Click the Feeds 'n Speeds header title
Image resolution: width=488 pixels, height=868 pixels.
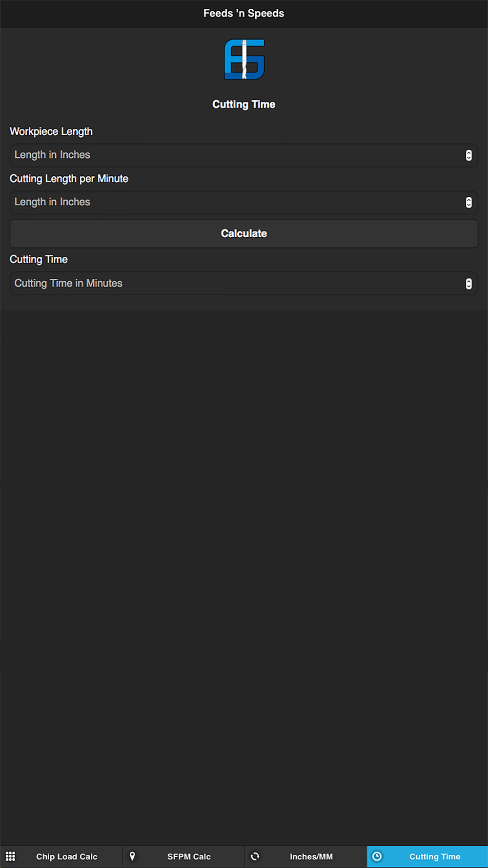coord(244,13)
